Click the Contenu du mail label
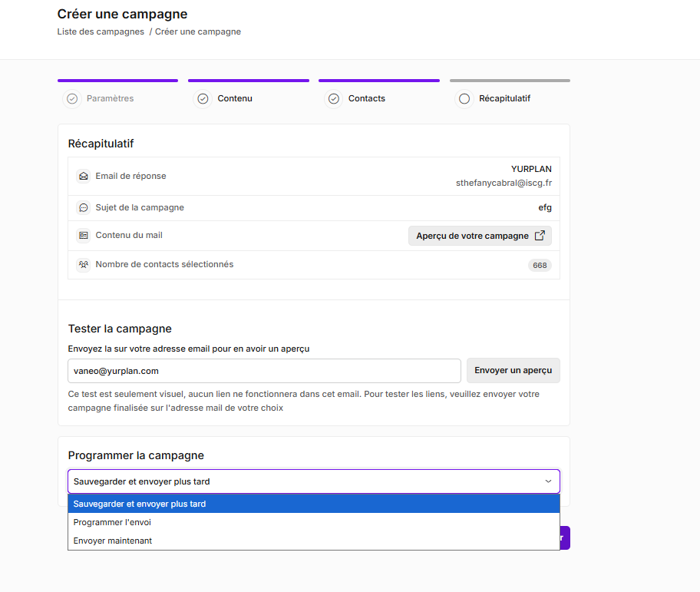This screenshot has height=592, width=700. coord(129,235)
